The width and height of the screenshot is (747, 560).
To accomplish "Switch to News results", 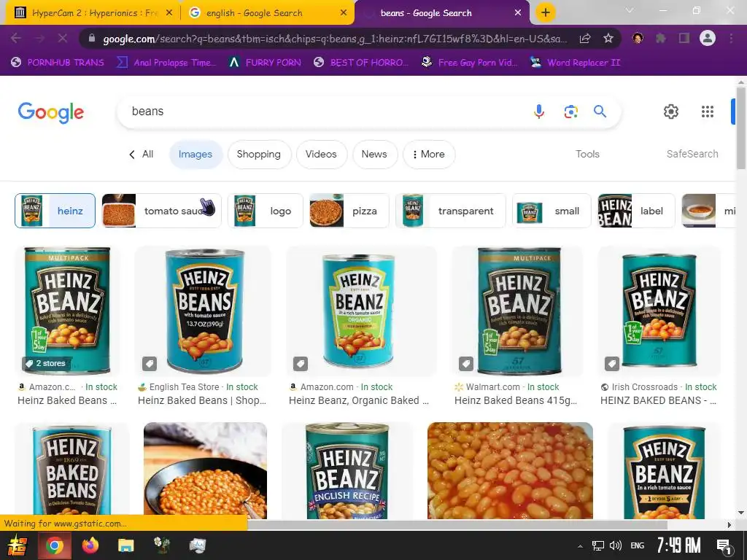I will [x=374, y=155].
